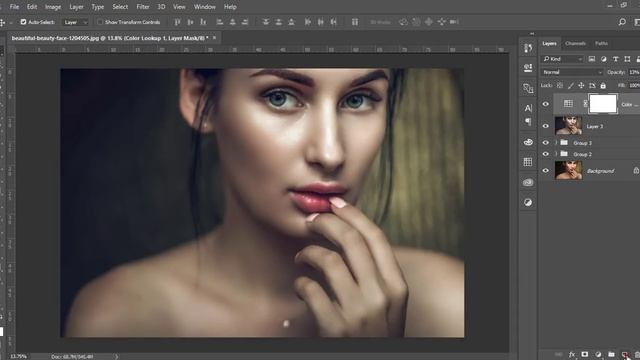Filter layers by pixel layers icon
The image size is (640, 360).
(x=592, y=59)
